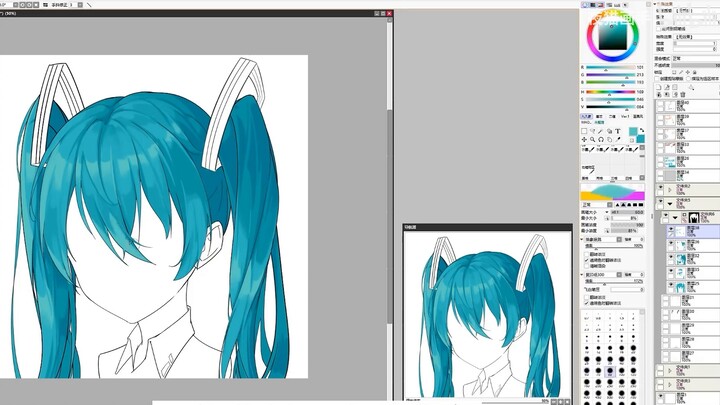The height and width of the screenshot is (405, 720).
Task: Select the Text (T) tool
Action: 618,131
